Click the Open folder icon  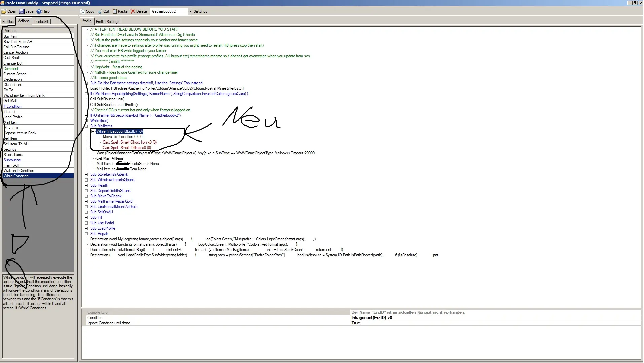pos(4,11)
